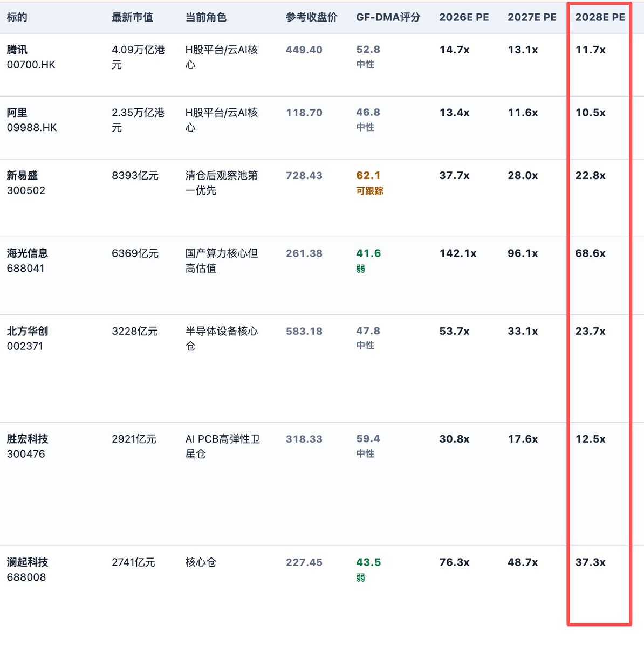Viewport: 644px width, 647px height.
Task: Select the 阿里 stock name
Action: click(17, 113)
